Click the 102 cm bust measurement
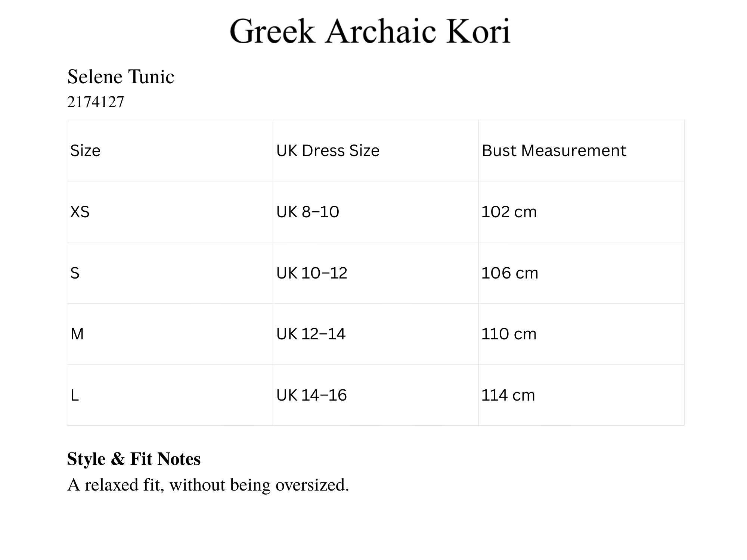The width and height of the screenshot is (747, 560). pos(509,212)
